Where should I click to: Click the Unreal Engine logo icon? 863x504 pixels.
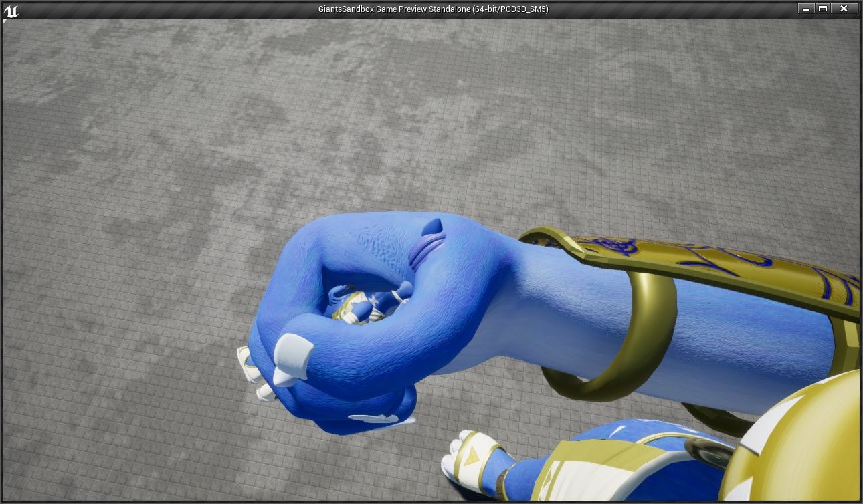[11, 10]
